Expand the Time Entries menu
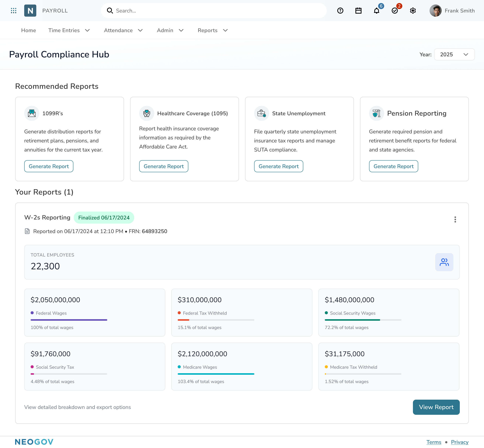The width and height of the screenshot is (484, 448). pos(69,30)
